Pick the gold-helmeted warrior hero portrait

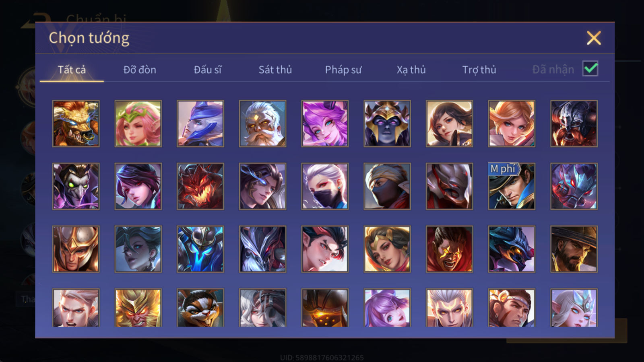pyautogui.click(x=76, y=249)
